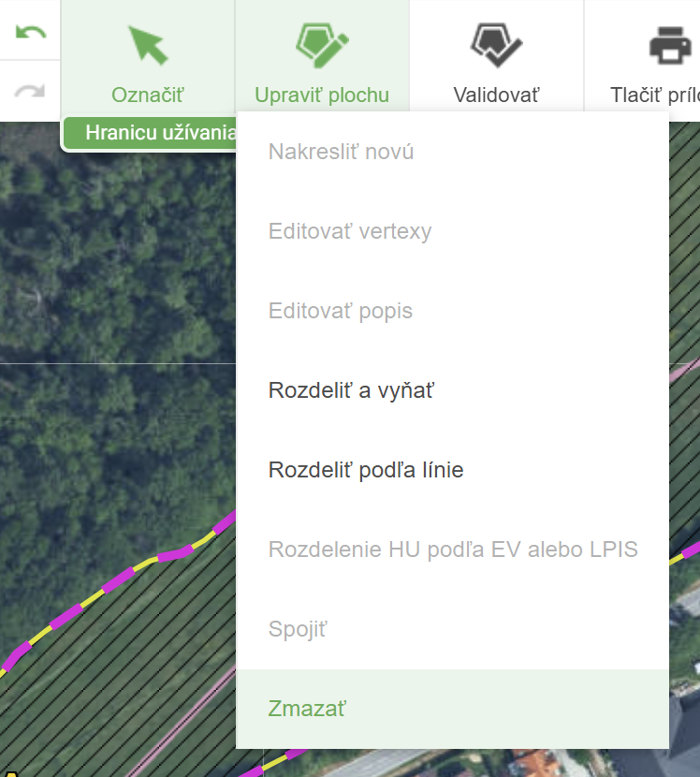The width and height of the screenshot is (700, 777).
Task: Click the grey redo arrow icon
Action: click(30, 92)
